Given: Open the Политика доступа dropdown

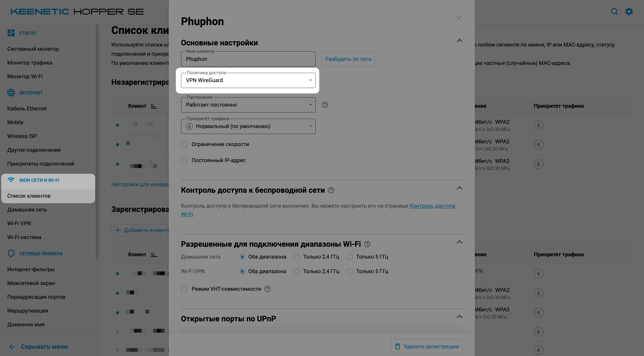Looking at the screenshot, I should 248,80.
